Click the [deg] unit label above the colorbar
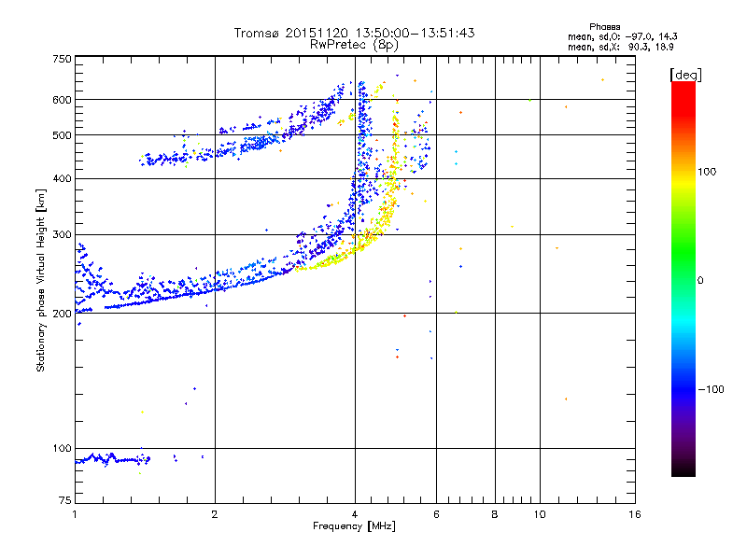The image size is (747, 560). click(x=685, y=75)
